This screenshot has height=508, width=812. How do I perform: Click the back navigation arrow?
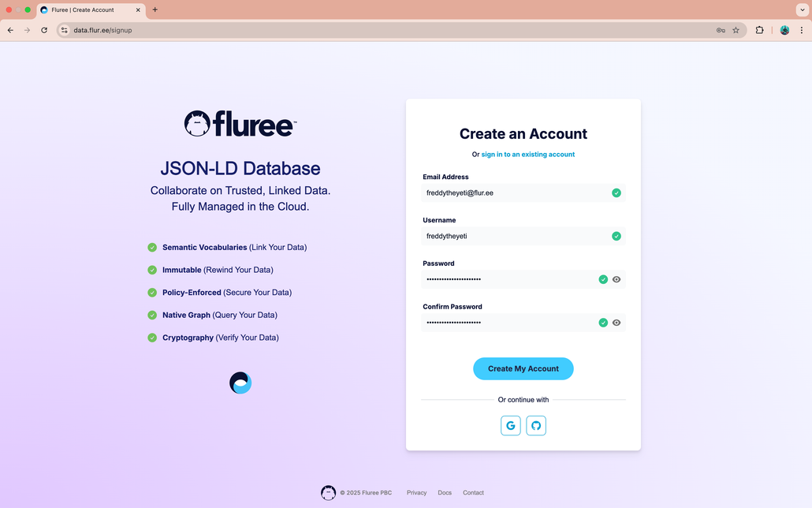(x=10, y=30)
